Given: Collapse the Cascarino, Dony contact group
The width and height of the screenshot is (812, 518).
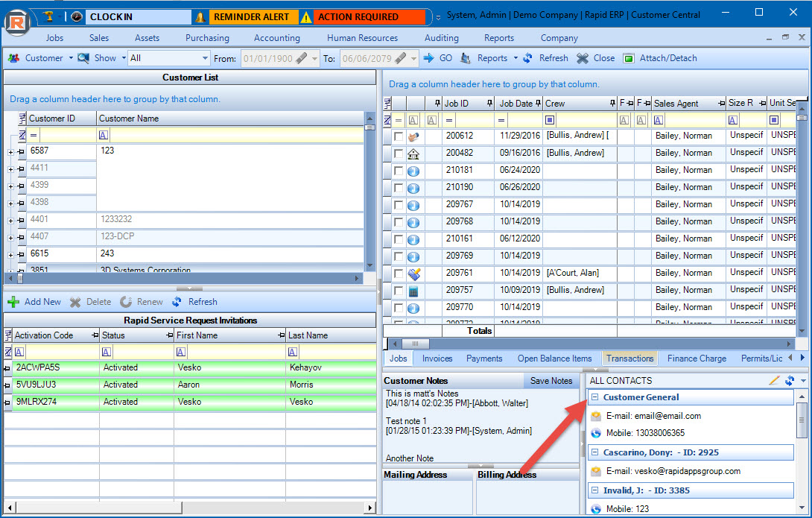Looking at the screenshot, I should pyautogui.click(x=595, y=452).
